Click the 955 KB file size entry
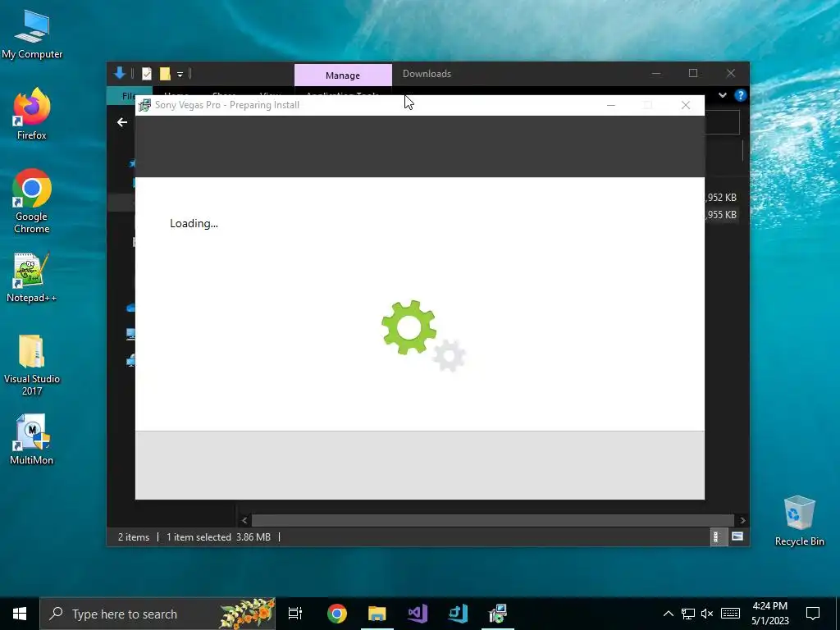Screen dimensions: 840x630 coord(721,215)
